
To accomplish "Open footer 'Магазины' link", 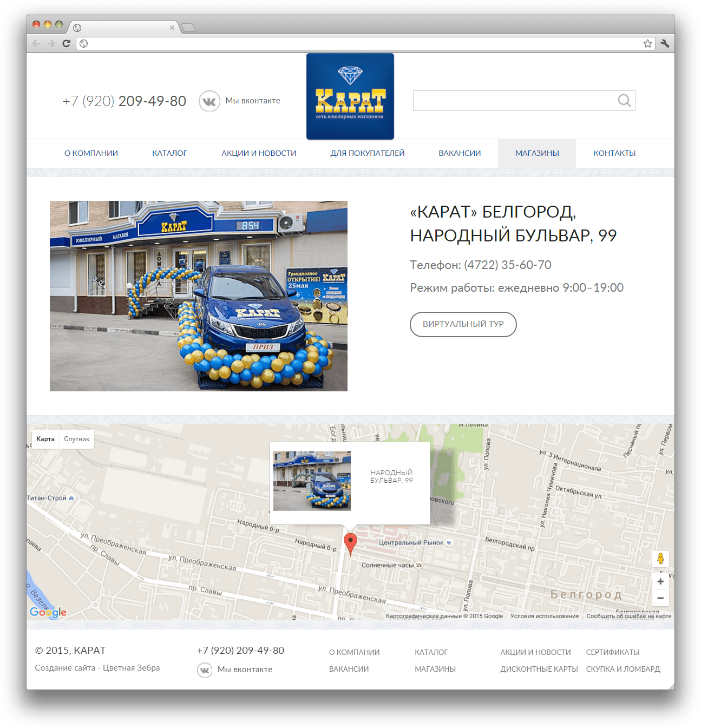I will [x=435, y=669].
